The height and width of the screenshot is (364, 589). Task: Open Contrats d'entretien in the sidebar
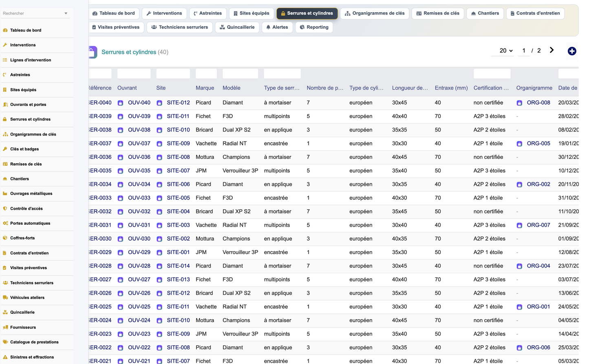(x=29, y=253)
